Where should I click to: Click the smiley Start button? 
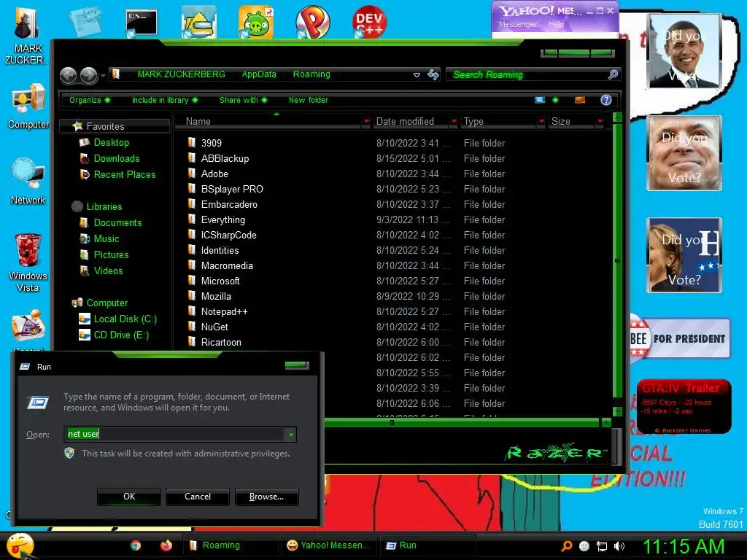(x=20, y=545)
